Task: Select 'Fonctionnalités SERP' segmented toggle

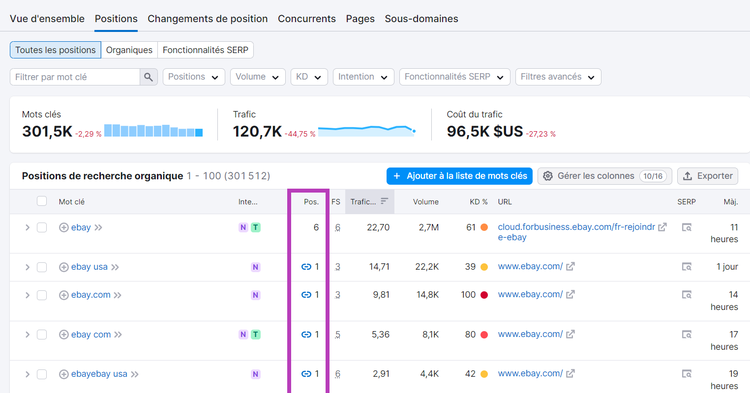Action: click(x=205, y=50)
